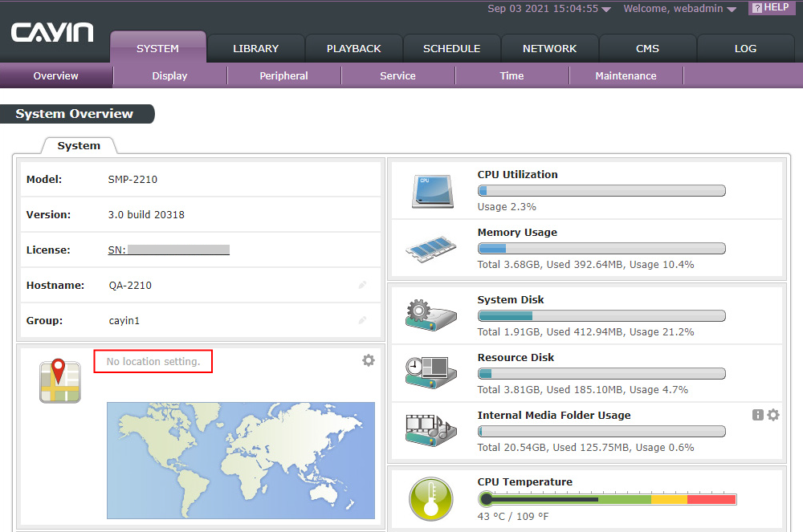803x532 pixels.
Task: Open Internal Media Folder info icon
Action: [x=758, y=415]
